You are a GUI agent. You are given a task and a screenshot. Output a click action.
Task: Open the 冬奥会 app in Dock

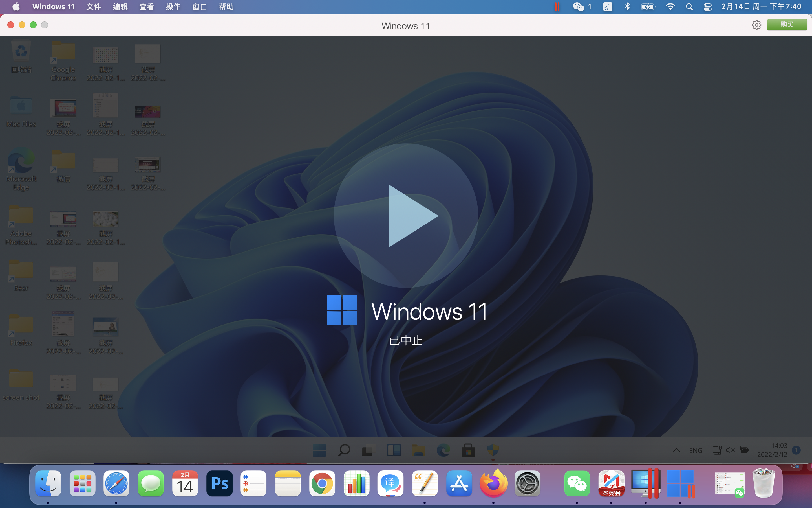[611, 483]
